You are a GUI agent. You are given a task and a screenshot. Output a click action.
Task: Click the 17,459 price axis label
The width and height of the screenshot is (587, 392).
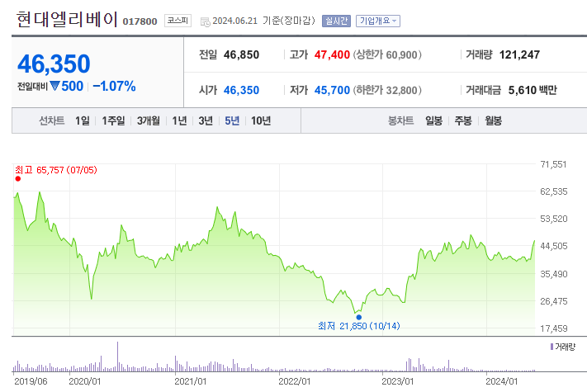tap(554, 328)
